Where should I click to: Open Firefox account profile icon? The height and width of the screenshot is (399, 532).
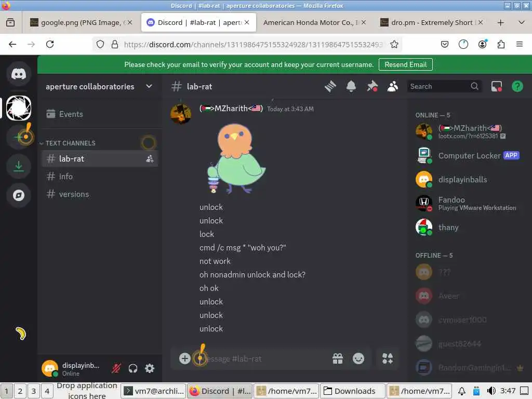(483, 45)
